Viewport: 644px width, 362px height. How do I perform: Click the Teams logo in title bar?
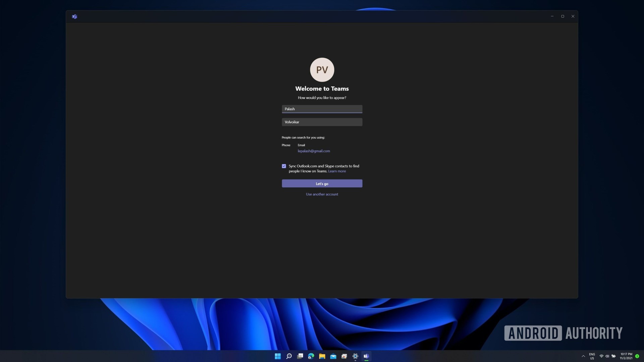tap(74, 16)
